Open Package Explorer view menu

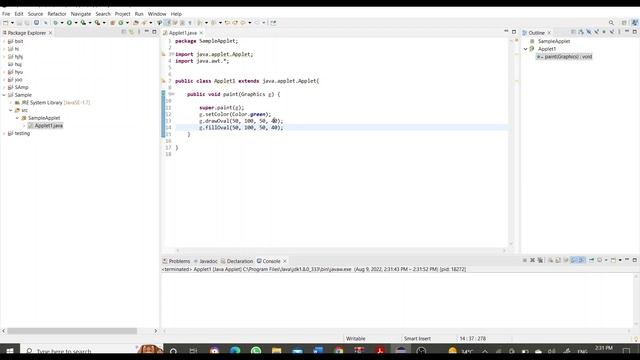tap(139, 32)
